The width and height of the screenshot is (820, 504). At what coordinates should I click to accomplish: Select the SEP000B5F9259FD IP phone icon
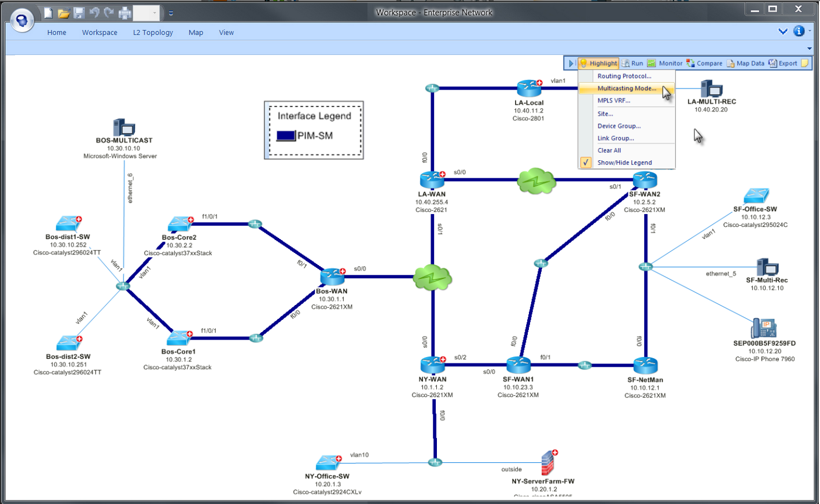tap(764, 328)
